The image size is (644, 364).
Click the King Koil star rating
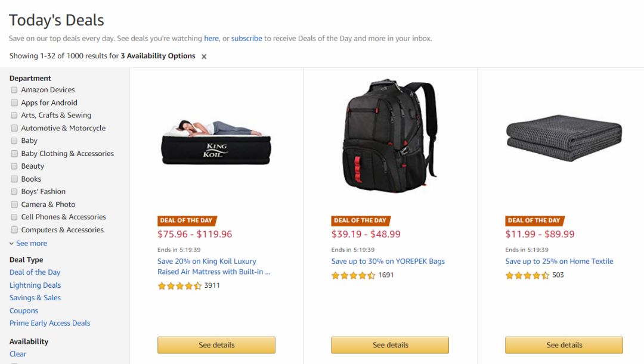pyautogui.click(x=179, y=285)
